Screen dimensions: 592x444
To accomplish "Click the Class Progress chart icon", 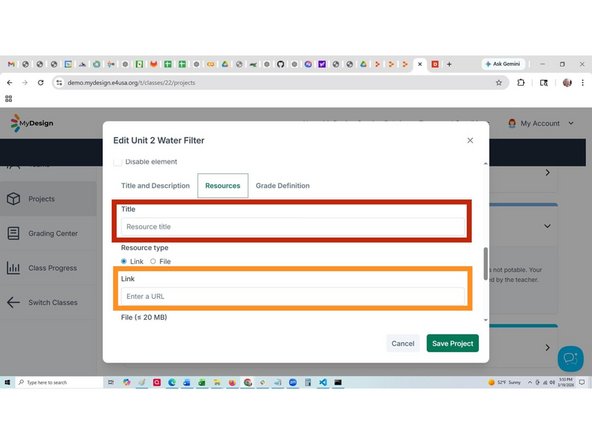I will click(x=14, y=268).
